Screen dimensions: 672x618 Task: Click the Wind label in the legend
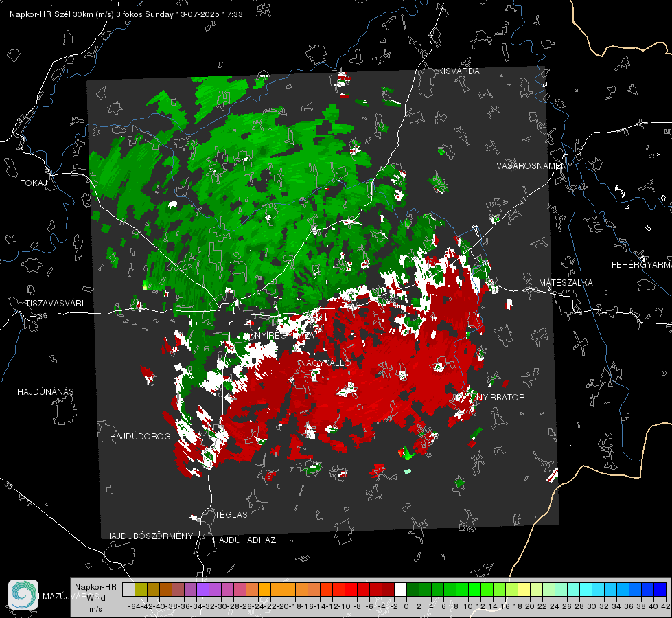[96, 598]
